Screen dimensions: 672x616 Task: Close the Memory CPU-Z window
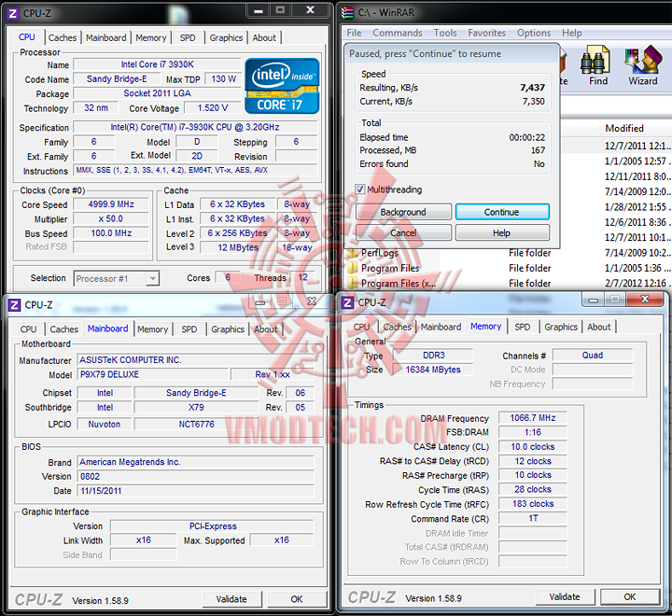click(645, 300)
